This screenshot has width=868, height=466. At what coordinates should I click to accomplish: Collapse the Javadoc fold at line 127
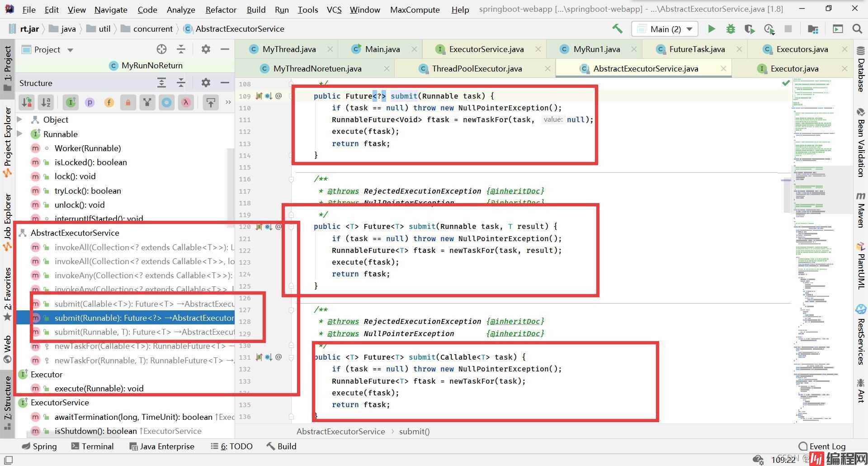coord(291,310)
